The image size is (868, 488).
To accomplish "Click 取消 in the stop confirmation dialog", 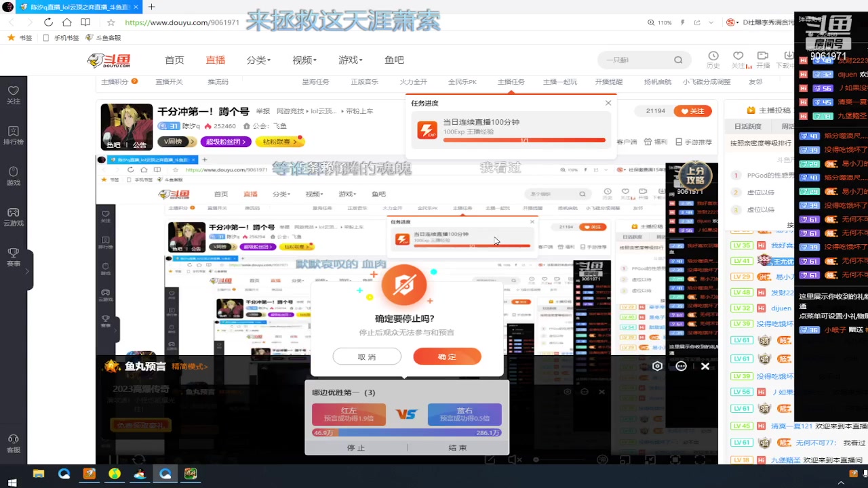I will pos(367,357).
